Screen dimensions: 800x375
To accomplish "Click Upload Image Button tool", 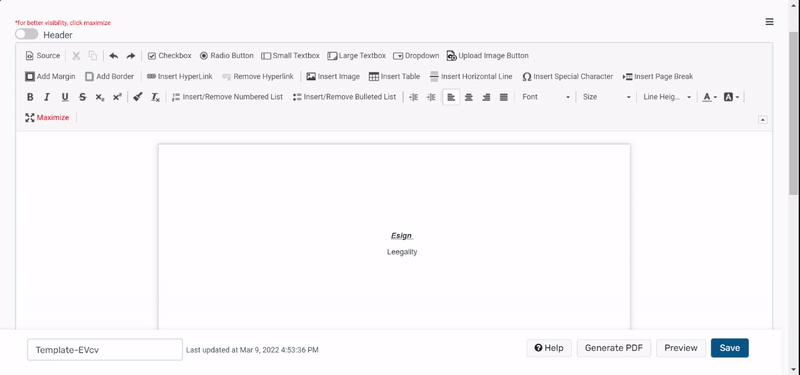I will [x=488, y=56].
